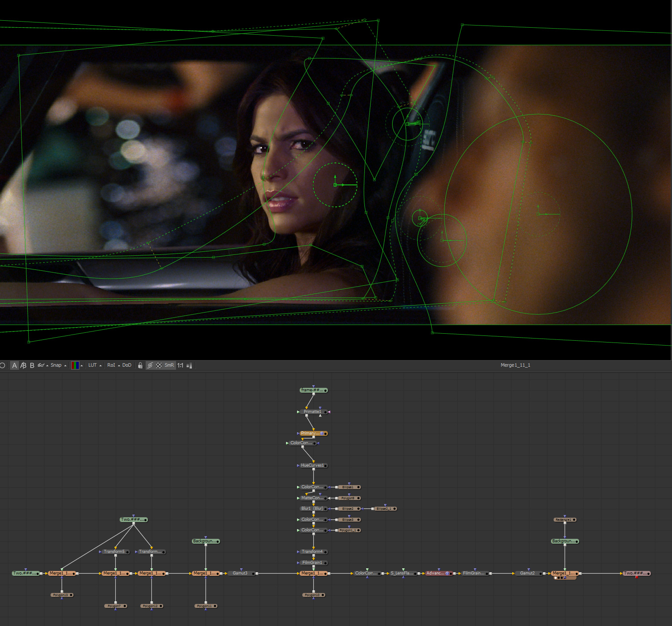Toggle RoI region of interest
The image size is (672, 626).
(x=111, y=365)
